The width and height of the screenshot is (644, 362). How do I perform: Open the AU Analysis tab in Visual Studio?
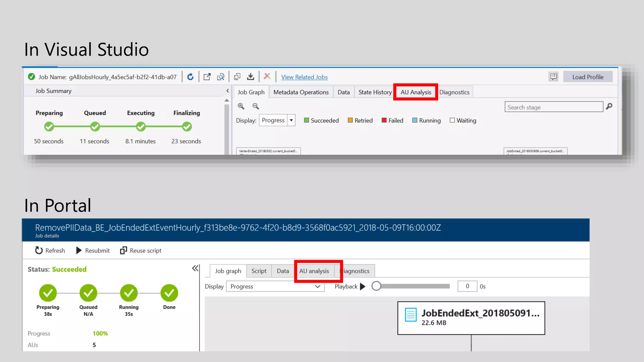(x=416, y=92)
